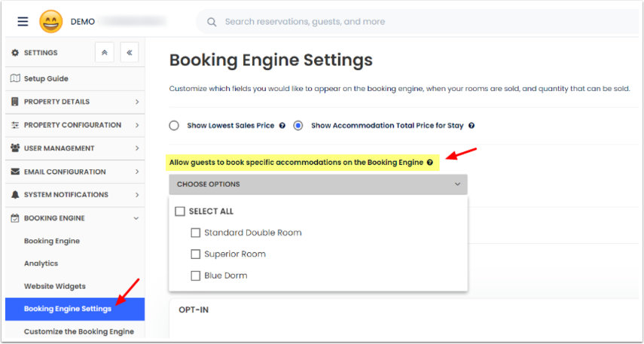Click help icon beside Show Lowest Sales Price
The height and width of the screenshot is (344, 644).
point(282,126)
